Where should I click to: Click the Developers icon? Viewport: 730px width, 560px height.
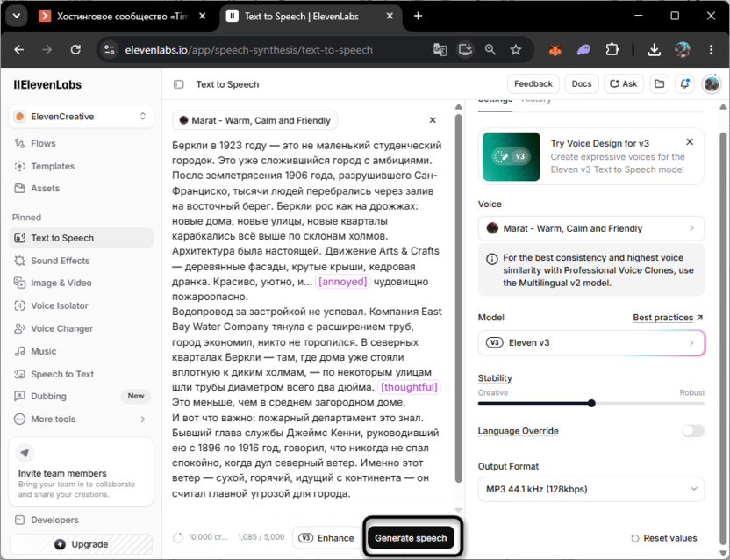(x=19, y=520)
